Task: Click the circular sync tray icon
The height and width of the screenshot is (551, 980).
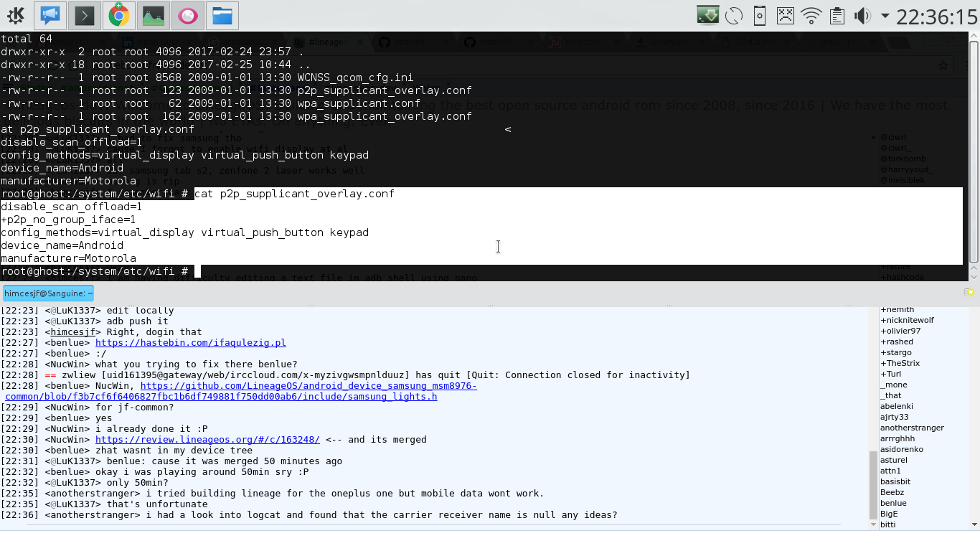Action: [x=734, y=15]
